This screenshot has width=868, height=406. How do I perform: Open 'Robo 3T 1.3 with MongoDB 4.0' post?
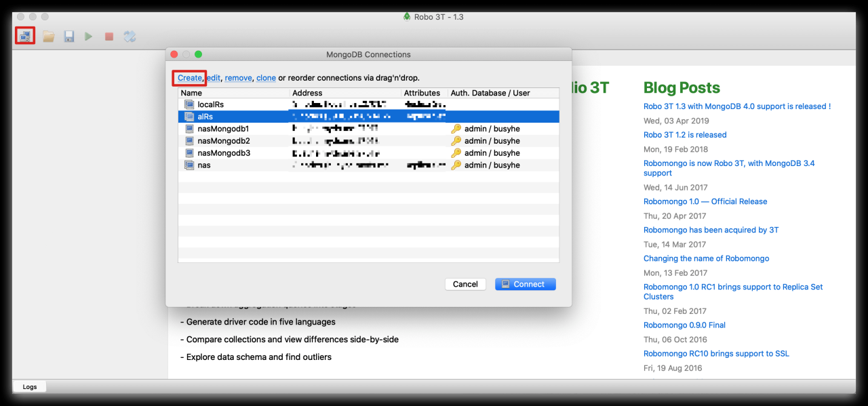coord(736,106)
